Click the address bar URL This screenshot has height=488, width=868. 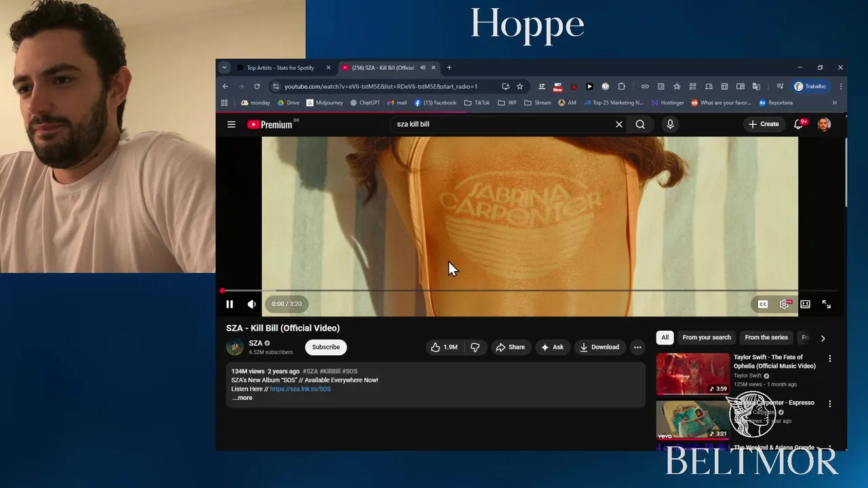click(x=380, y=86)
